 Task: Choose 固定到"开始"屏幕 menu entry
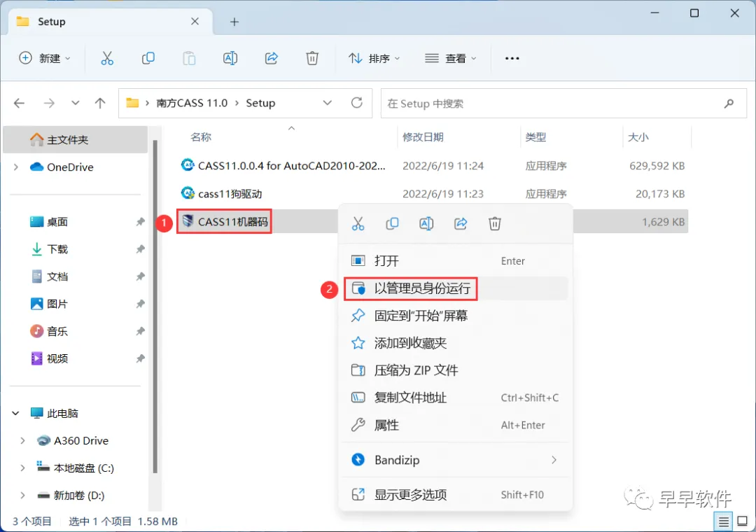[456, 316]
